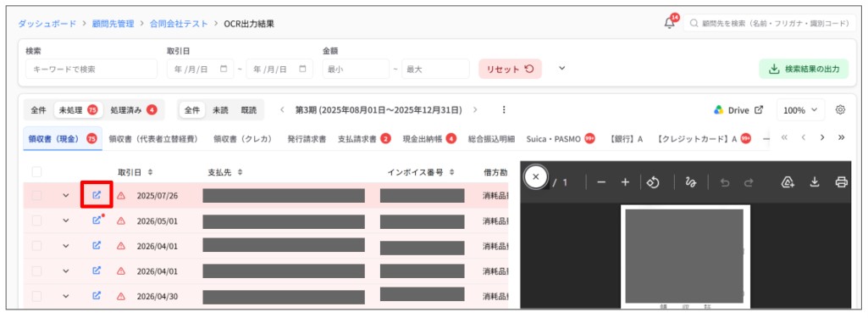Open the Drive external link
Viewport: 868px width, 318px height.
[738, 110]
